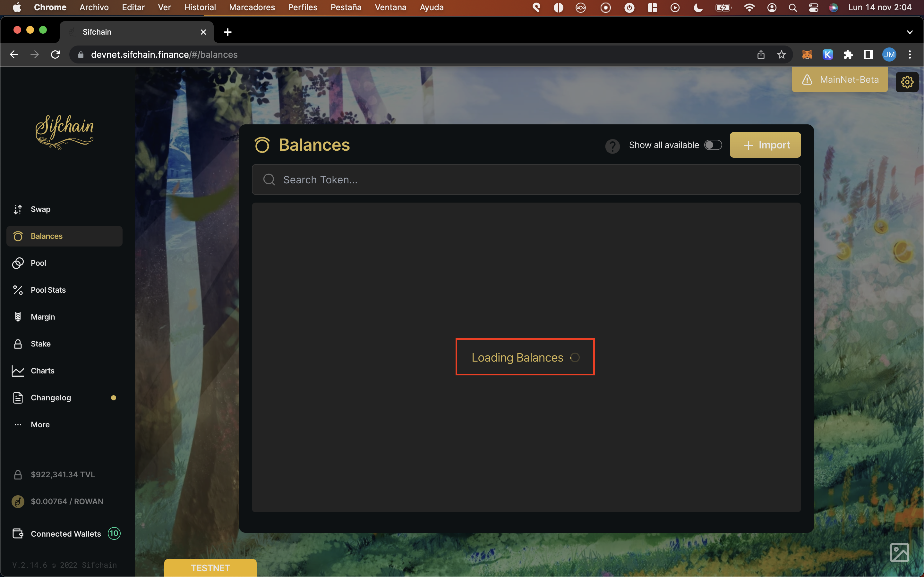Screen dimensions: 924x577
Task: Select the Pool icon in sidebar
Action: [x=18, y=263]
